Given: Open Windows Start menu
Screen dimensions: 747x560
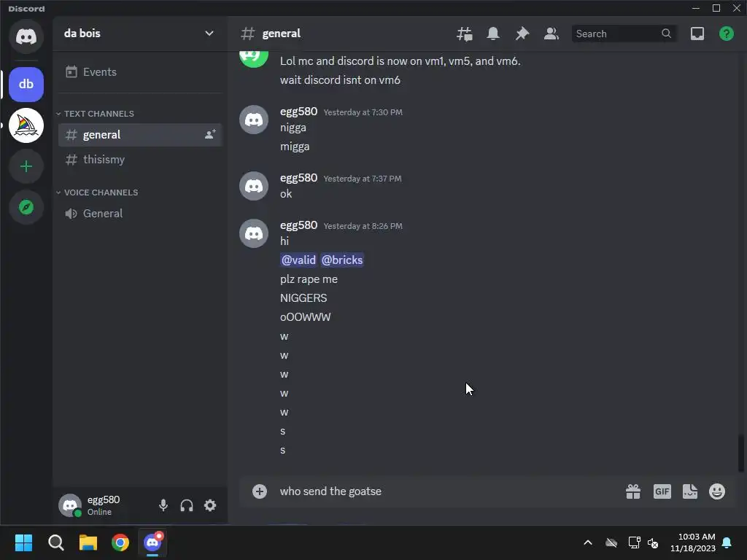Looking at the screenshot, I should click(x=24, y=542).
